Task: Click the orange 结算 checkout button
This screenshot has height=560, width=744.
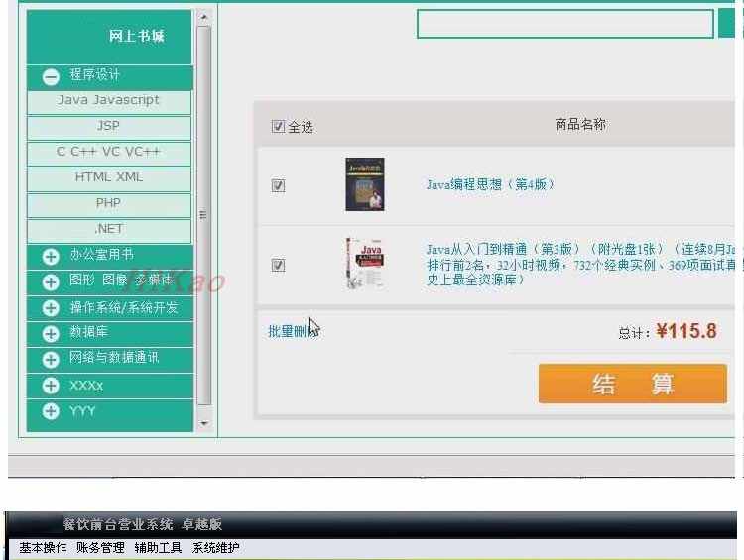Action: pos(633,384)
